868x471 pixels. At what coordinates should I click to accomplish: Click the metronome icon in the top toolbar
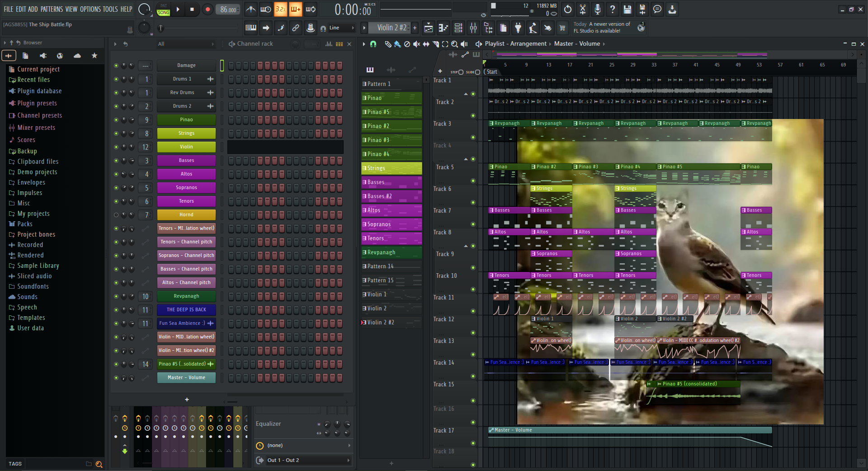click(250, 9)
